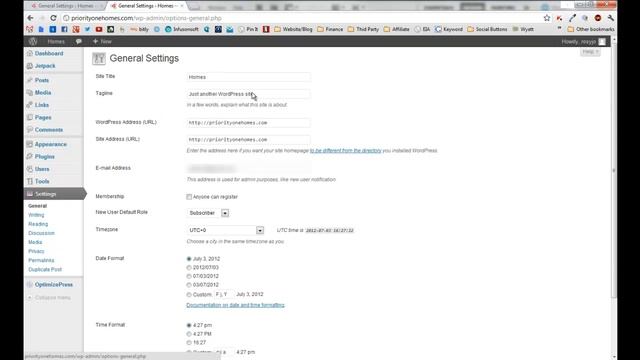
Task: Open the Gmail bookmark icon
Action: pyautogui.click(x=29, y=29)
